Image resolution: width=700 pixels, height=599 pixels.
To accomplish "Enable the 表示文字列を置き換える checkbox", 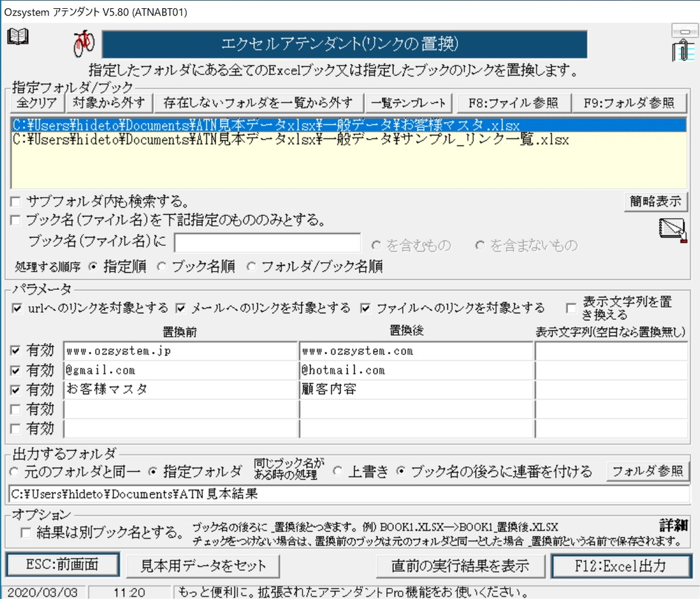I will pos(571,308).
